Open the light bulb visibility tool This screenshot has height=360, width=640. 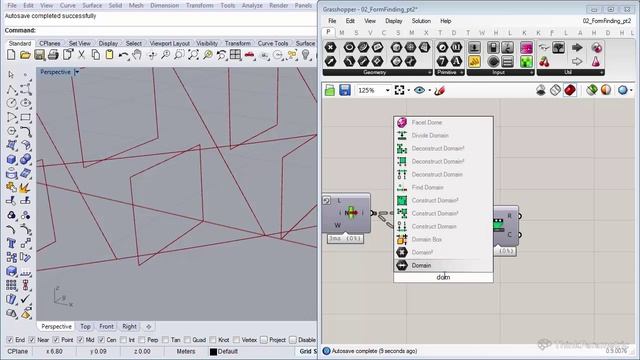[x=306, y=55]
